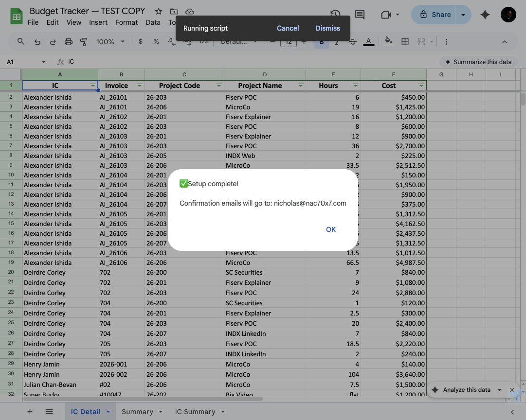526x420 pixels.
Task: Open the Format menu
Action: [127, 22]
